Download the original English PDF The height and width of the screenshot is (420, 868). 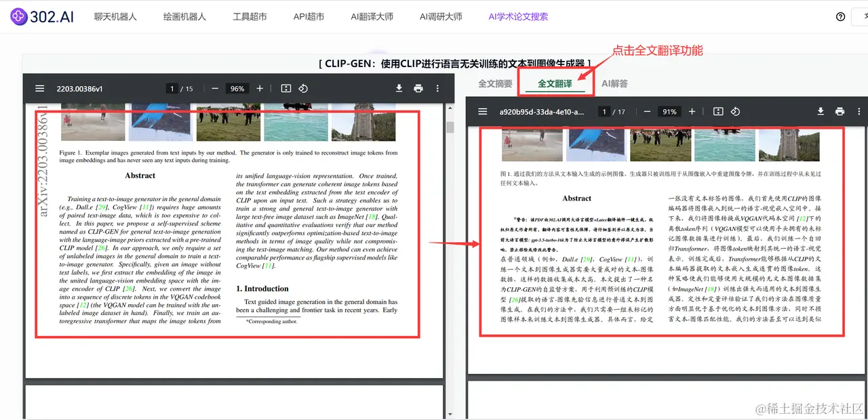pos(399,88)
